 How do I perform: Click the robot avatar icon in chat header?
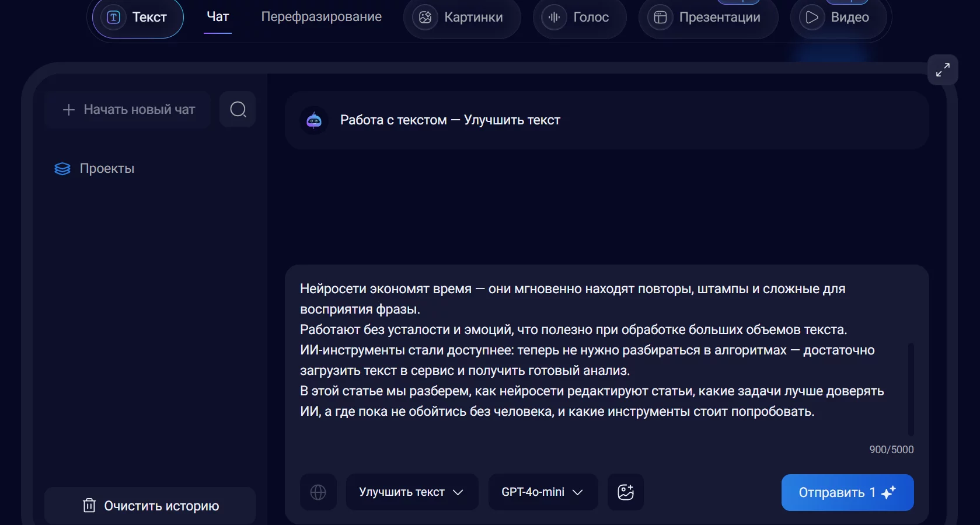[x=314, y=120]
